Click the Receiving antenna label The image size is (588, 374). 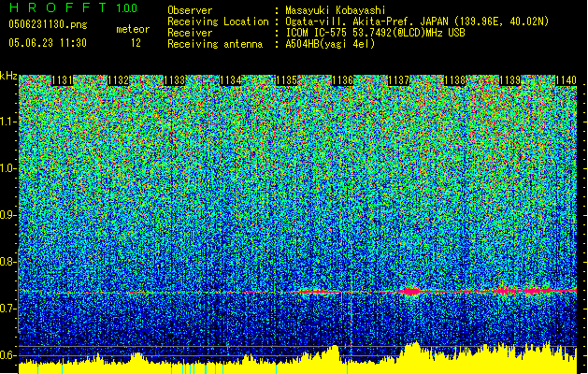click(215, 44)
